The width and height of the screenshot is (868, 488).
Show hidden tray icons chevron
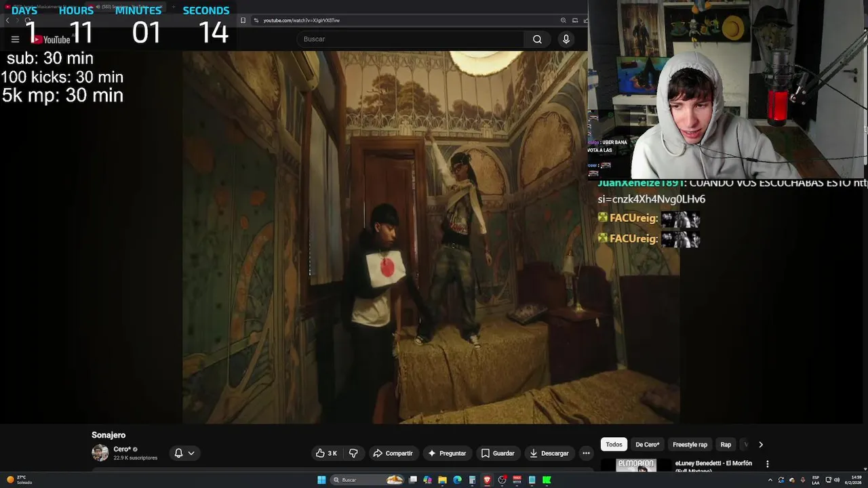[770, 480]
